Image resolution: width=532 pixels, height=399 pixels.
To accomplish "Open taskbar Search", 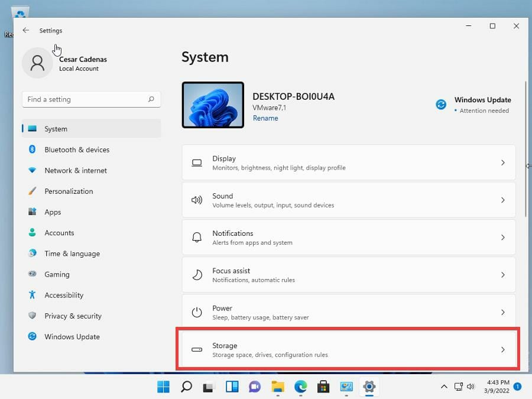I will [x=186, y=387].
